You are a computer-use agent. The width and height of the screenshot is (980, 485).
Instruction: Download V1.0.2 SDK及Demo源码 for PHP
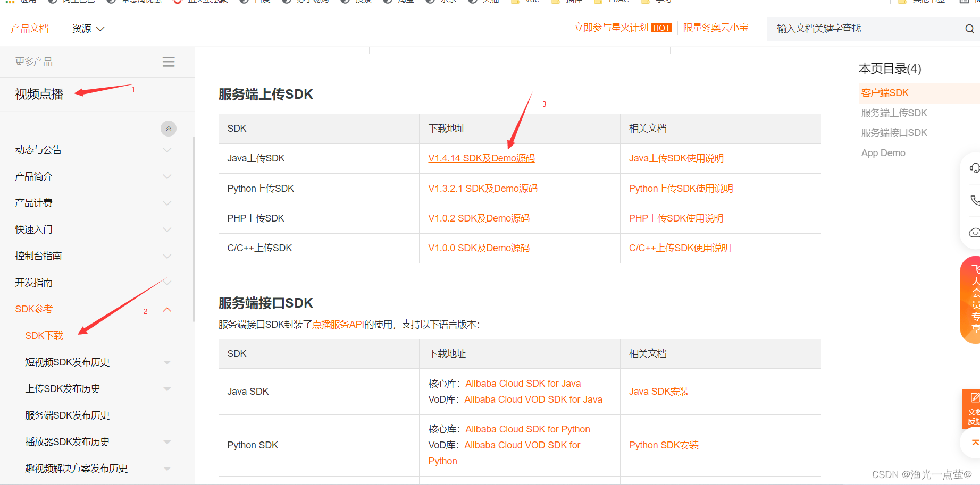click(479, 218)
